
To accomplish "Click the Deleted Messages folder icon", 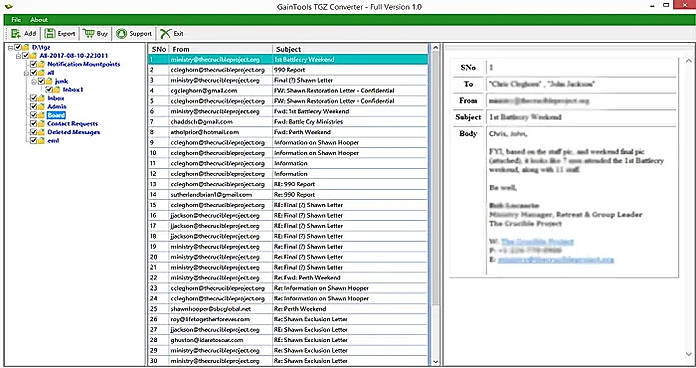I will click(x=41, y=132).
